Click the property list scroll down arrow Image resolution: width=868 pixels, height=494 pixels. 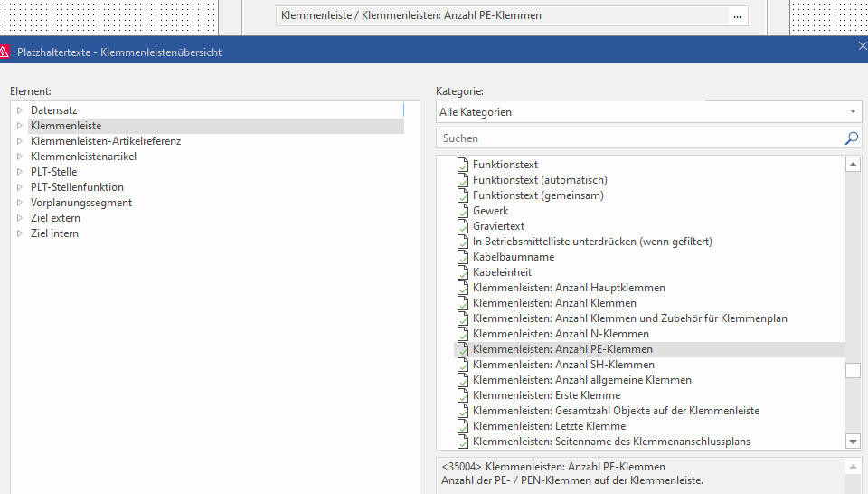click(853, 442)
